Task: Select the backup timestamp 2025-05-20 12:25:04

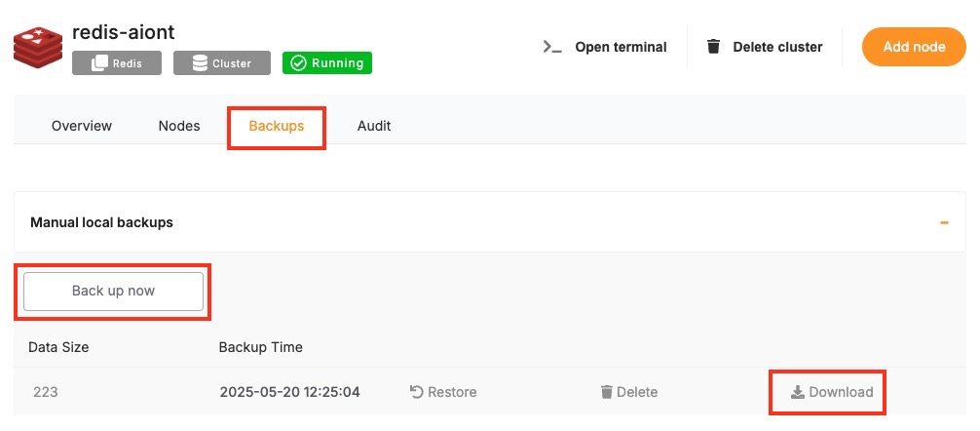Action: tap(289, 392)
